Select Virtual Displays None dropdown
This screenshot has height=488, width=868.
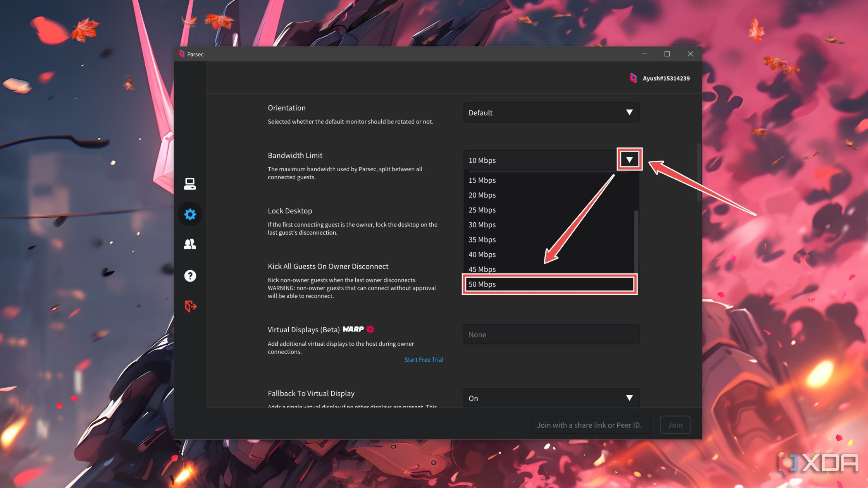550,334
